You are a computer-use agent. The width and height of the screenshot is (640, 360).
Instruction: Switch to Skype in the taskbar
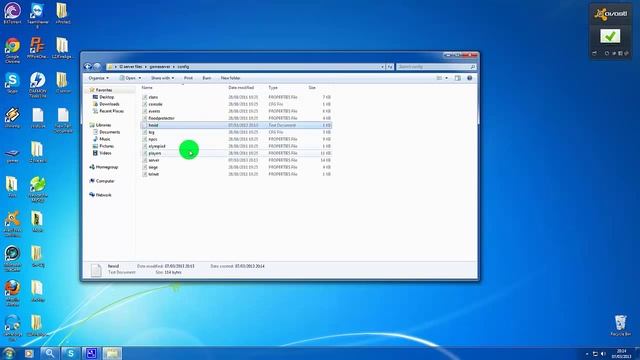pos(71,353)
